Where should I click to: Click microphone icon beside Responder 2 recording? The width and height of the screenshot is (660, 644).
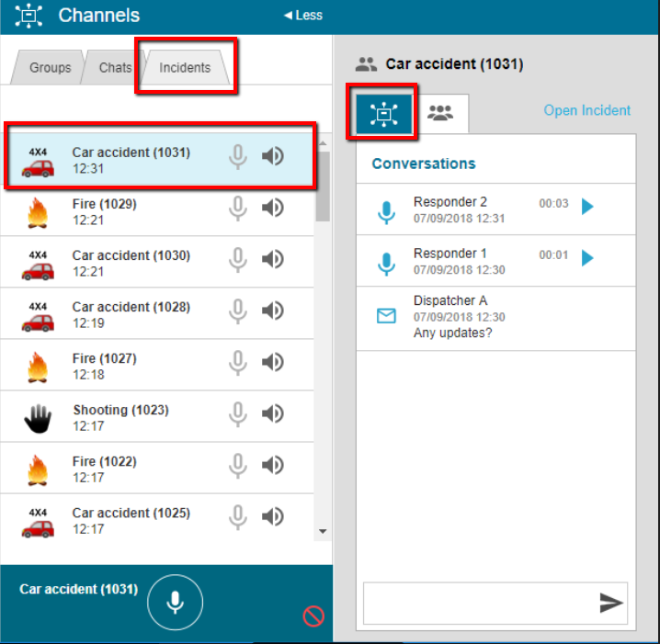pos(387,212)
